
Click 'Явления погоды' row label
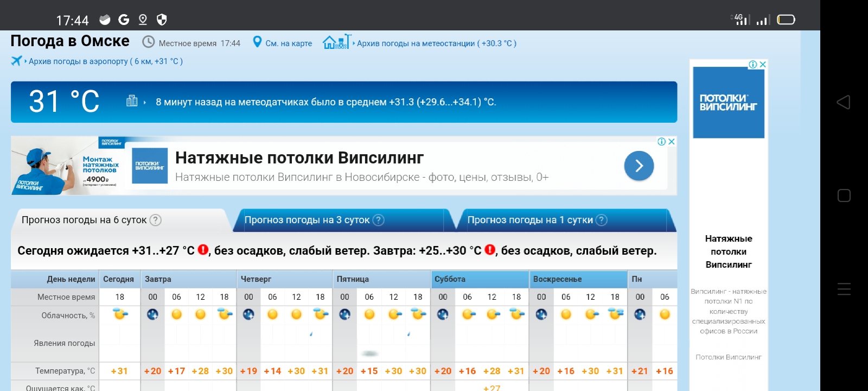[64, 343]
